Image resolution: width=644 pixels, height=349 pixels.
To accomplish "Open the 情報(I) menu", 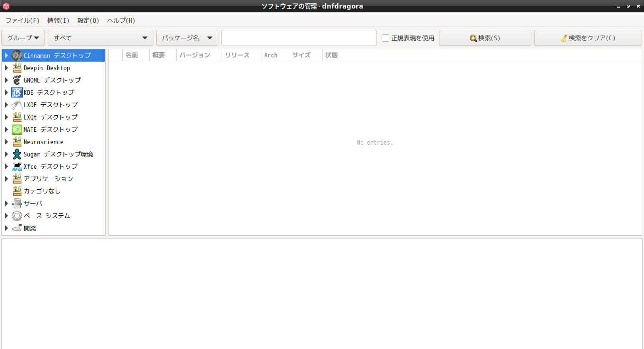I will tap(58, 20).
